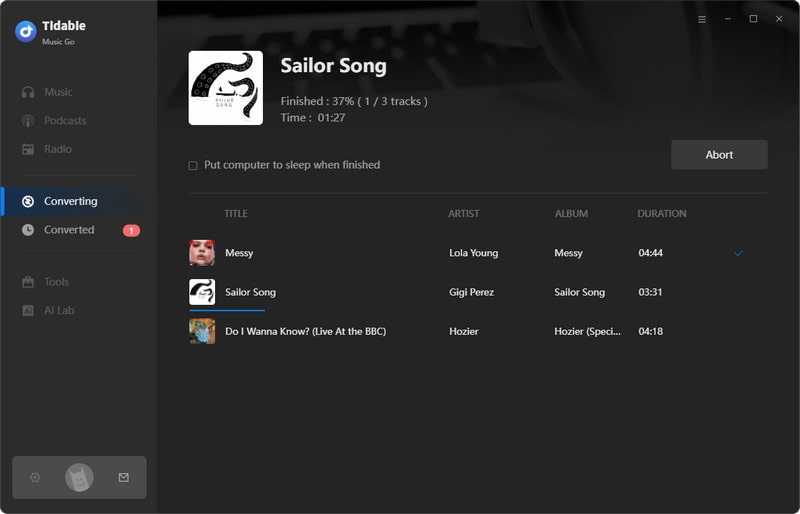Screen dimensions: 800x514
Task: Click duration 03:31
Action: pos(650,292)
